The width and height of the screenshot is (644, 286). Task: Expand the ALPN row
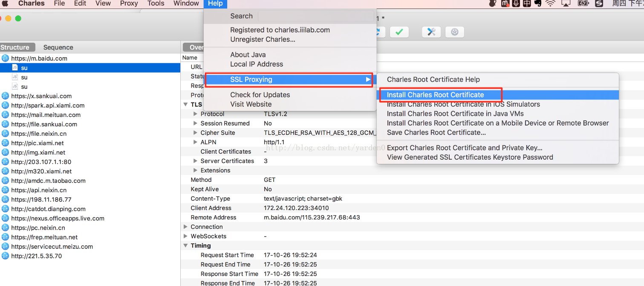pos(195,142)
